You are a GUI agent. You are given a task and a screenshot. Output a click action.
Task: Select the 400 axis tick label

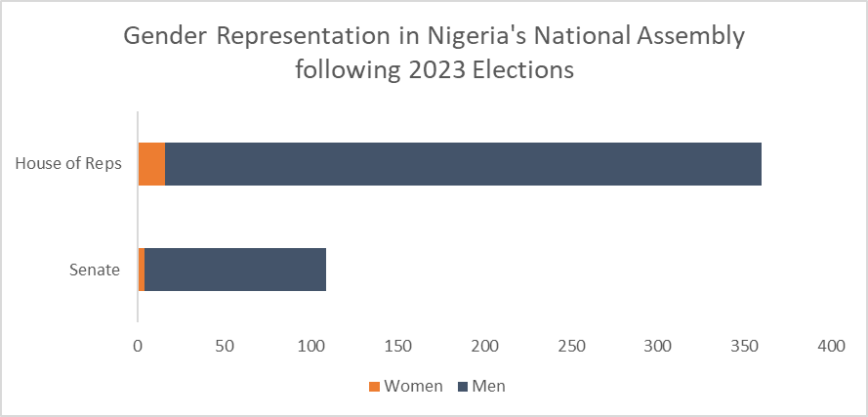pos(831,345)
